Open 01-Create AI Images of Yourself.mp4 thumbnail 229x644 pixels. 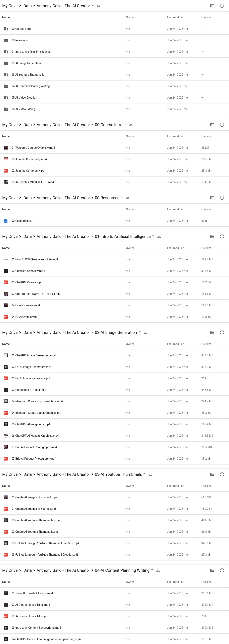point(6,497)
